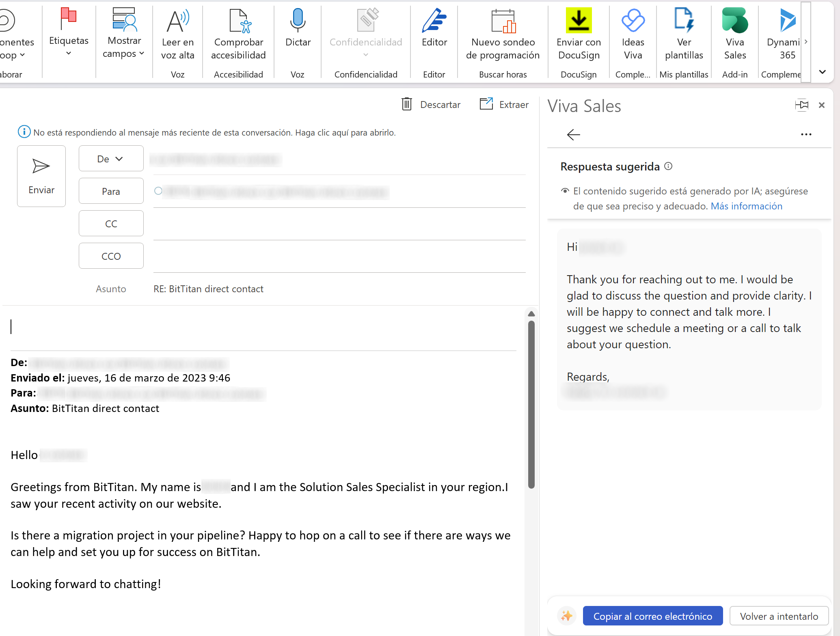The width and height of the screenshot is (840, 636).
Task: Click the CCO button
Action: (x=111, y=256)
